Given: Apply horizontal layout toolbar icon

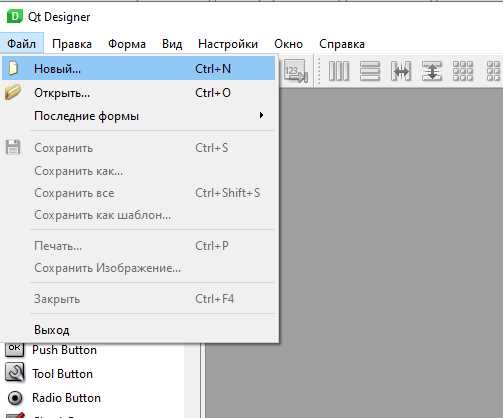Looking at the screenshot, I should click(x=339, y=71).
